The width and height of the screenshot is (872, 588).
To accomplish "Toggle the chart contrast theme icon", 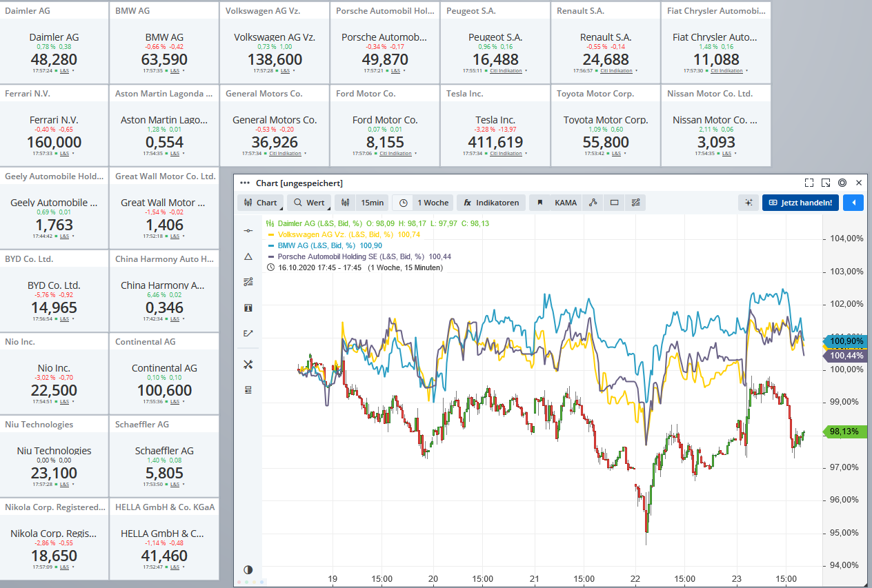I will [x=248, y=570].
